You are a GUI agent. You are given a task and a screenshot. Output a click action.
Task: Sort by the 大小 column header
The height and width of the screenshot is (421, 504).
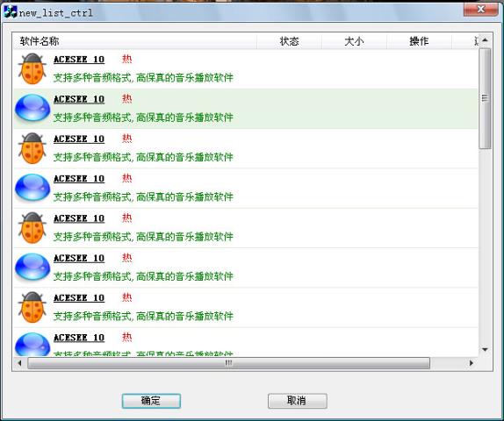354,41
